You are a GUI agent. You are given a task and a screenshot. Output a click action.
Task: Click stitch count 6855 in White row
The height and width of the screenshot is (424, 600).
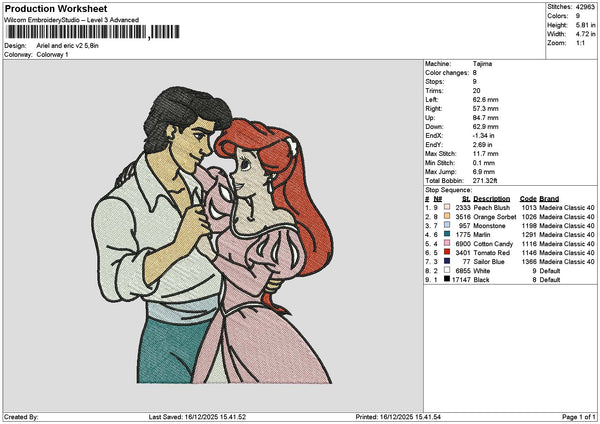(463, 271)
